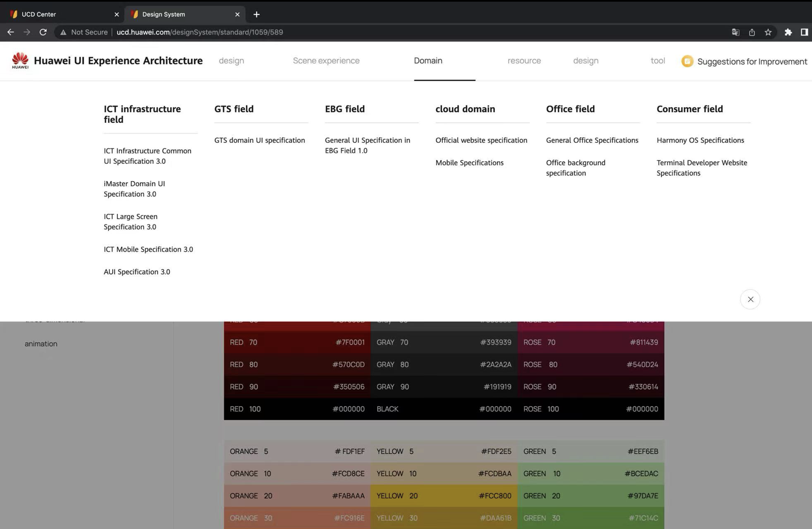Click the translate page icon

[735, 32]
